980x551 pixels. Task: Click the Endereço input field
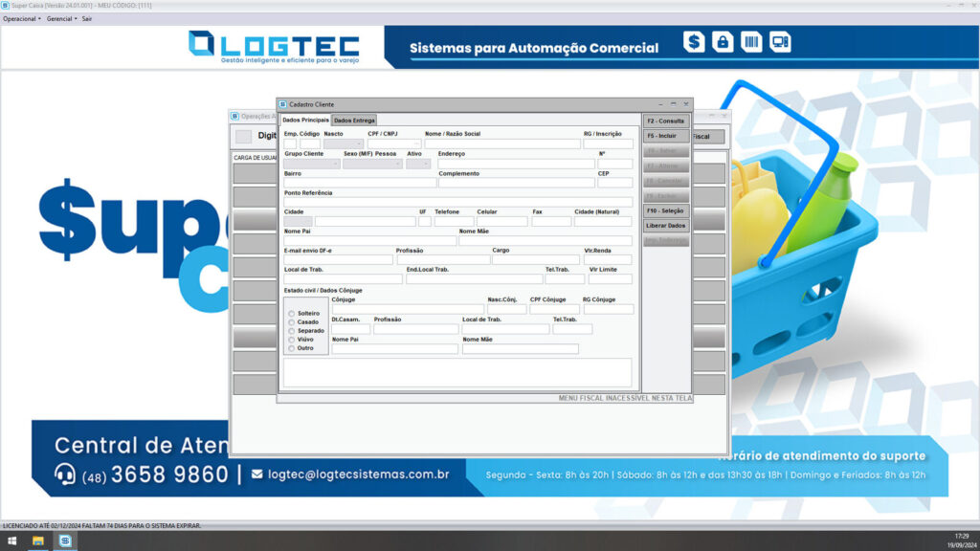[x=516, y=164]
